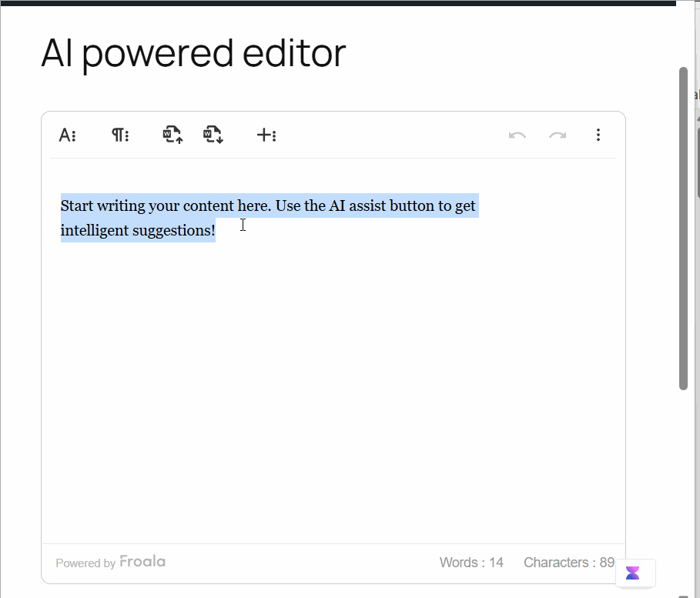Open the More Paragraph options
This screenshot has width=700, height=598.
(120, 135)
